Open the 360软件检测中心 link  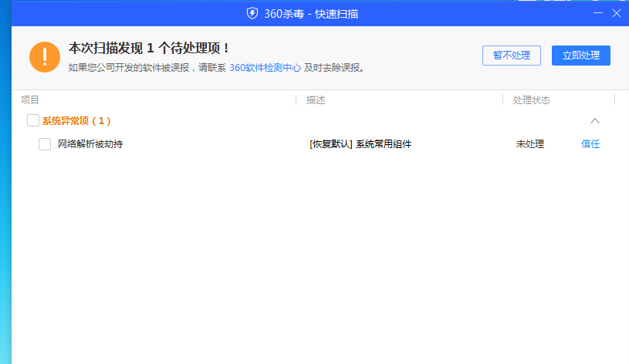tap(265, 68)
